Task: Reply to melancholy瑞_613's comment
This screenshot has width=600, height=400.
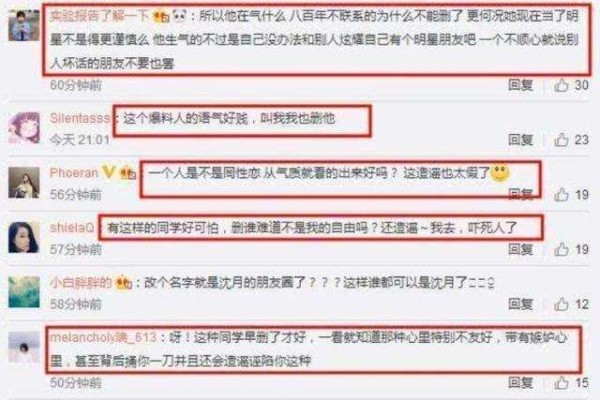Action: click(520, 382)
